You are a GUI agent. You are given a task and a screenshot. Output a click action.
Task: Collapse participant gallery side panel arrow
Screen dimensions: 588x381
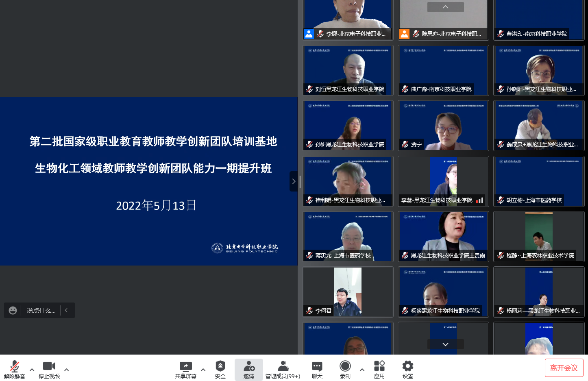pyautogui.click(x=294, y=181)
